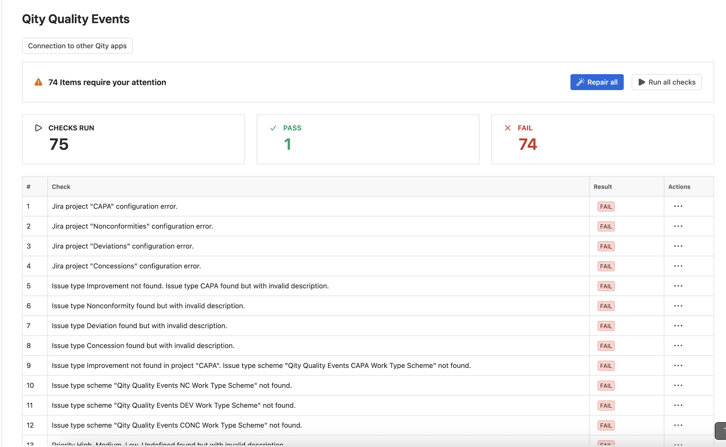Select text Issue type Deviation found but invalid description

click(139, 326)
